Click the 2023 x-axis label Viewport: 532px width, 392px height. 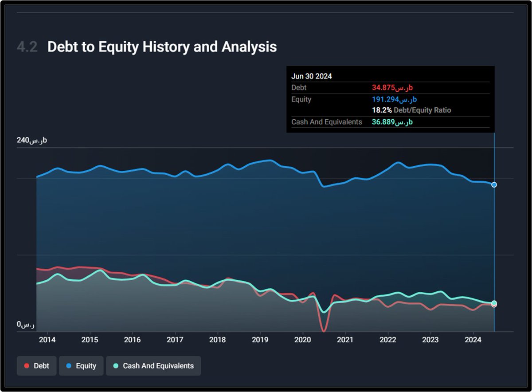point(430,340)
